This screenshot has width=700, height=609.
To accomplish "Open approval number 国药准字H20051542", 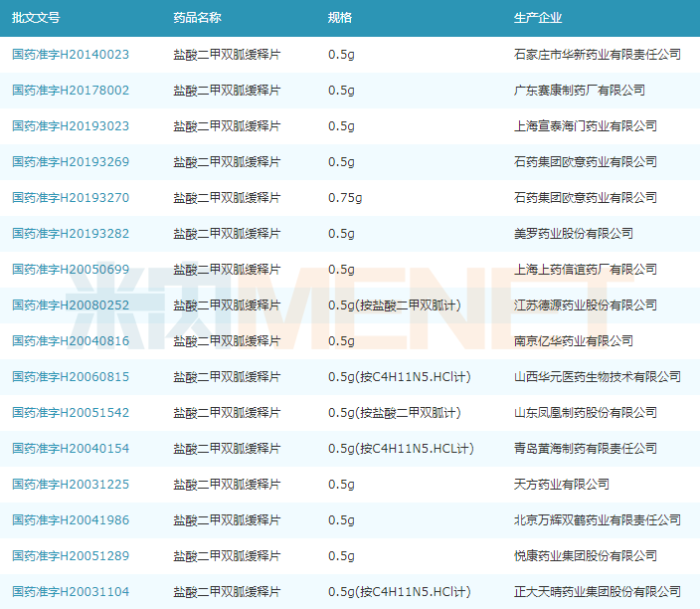I will point(71,412).
